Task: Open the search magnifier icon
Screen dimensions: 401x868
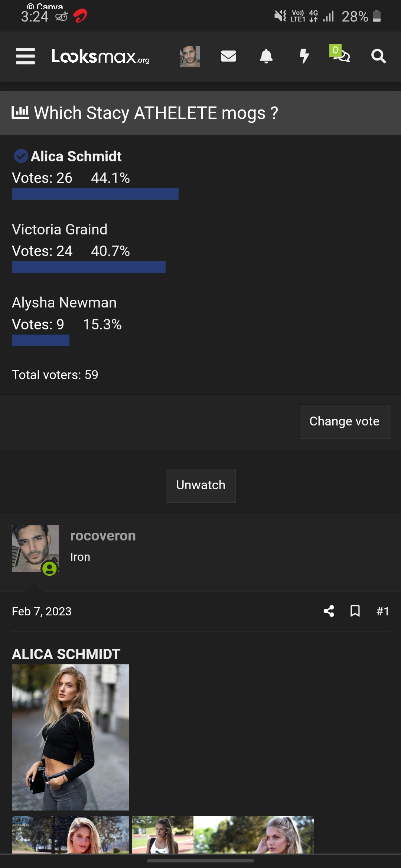Action: tap(379, 56)
